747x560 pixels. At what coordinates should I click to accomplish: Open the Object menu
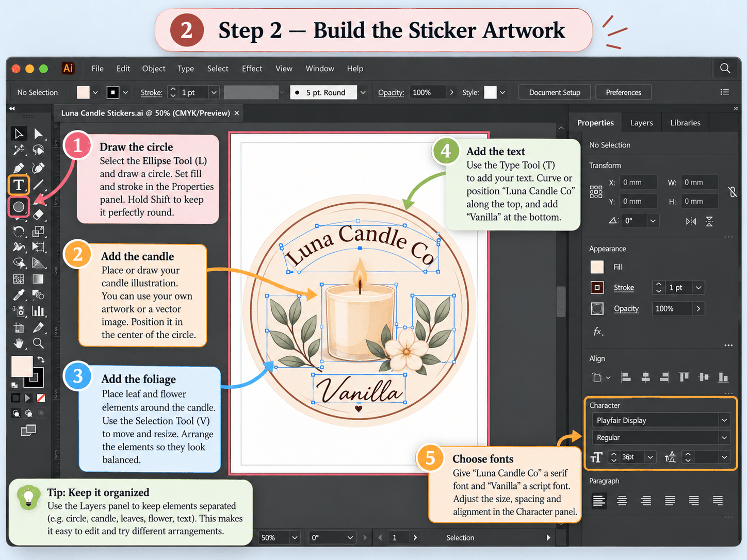click(154, 68)
